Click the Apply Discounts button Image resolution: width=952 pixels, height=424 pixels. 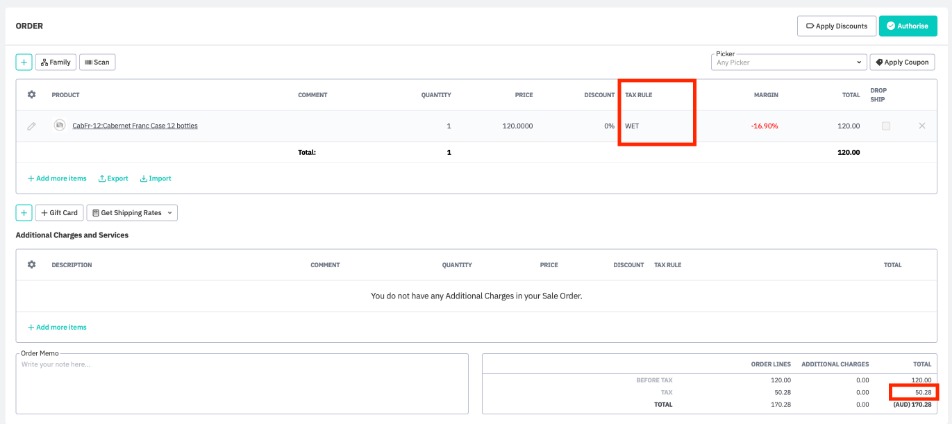[x=836, y=26]
